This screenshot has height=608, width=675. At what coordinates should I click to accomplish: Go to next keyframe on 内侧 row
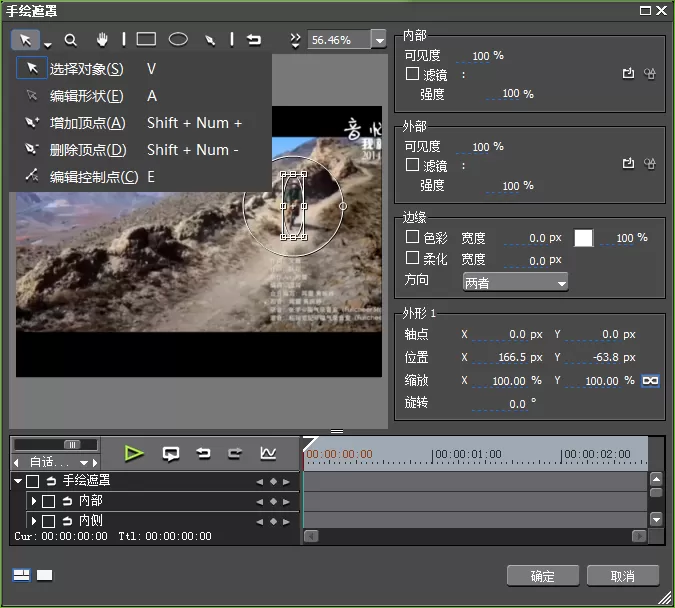click(x=286, y=522)
